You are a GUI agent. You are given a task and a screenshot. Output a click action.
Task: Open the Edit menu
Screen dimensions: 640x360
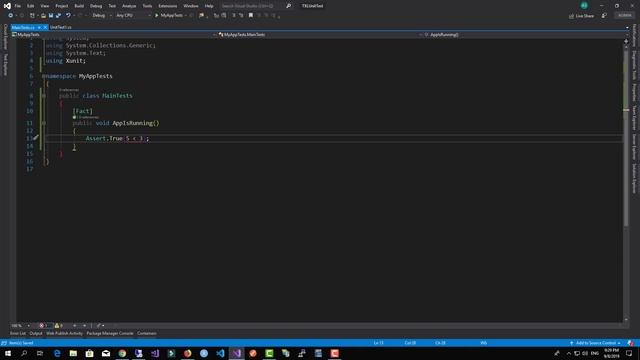31,6
